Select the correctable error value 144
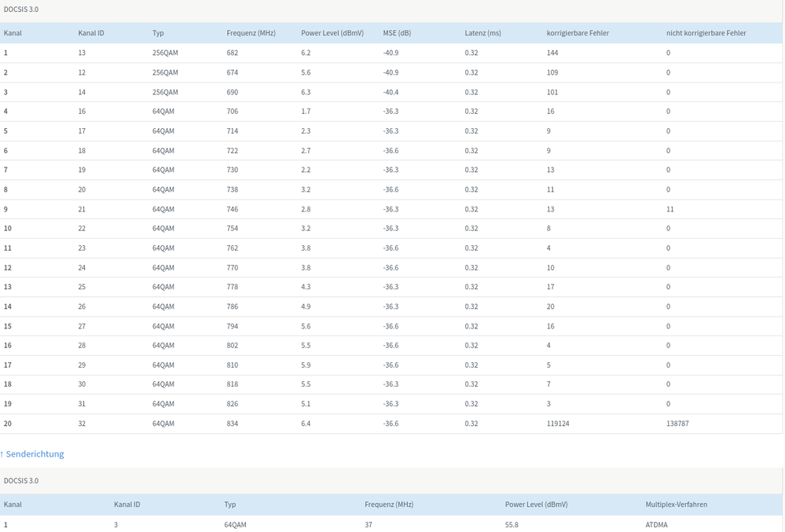This screenshot has height=532, width=785. point(552,53)
